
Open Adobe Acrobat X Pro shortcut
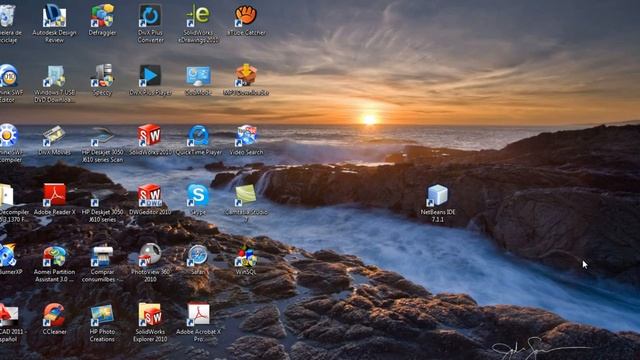(x=198, y=316)
